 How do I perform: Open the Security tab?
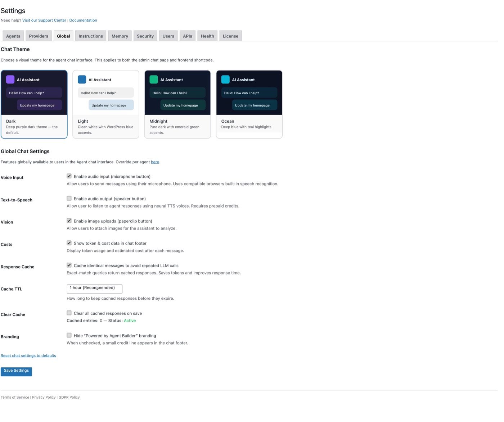(x=145, y=36)
